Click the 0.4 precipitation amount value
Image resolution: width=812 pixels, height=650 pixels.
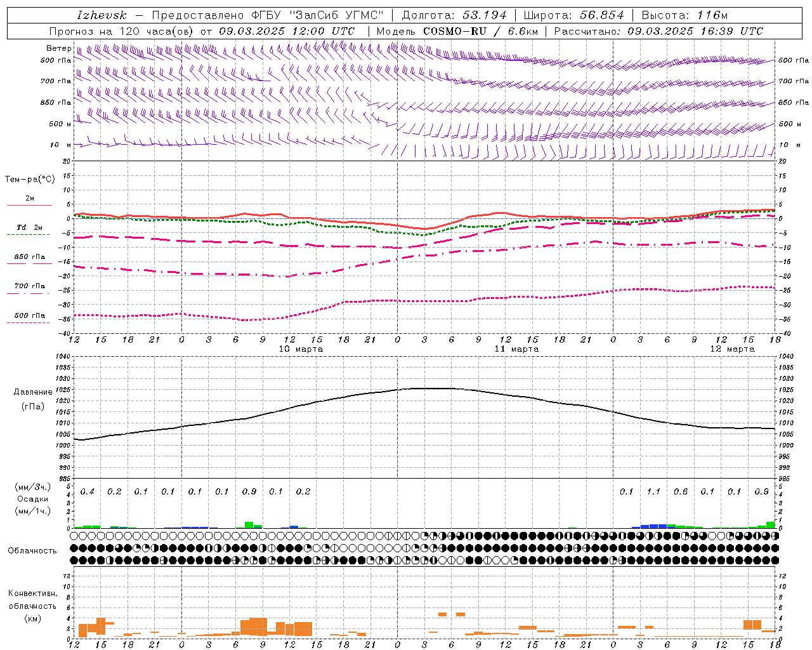coord(88,492)
